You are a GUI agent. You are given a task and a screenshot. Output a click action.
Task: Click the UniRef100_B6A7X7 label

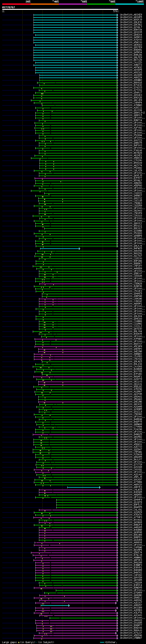tap(131, 344)
